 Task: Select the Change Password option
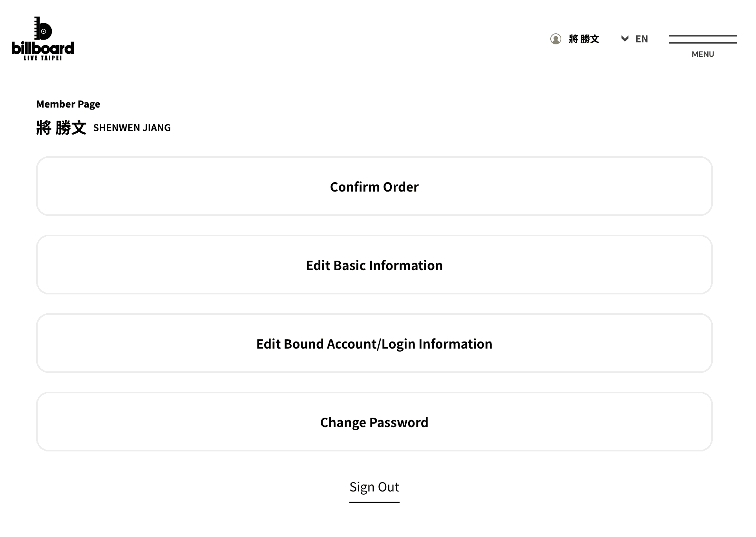click(374, 422)
